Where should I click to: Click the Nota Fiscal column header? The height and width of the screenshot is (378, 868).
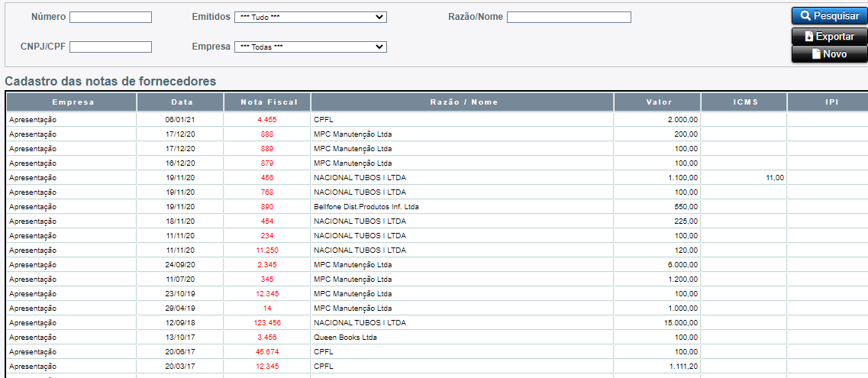[x=267, y=102]
